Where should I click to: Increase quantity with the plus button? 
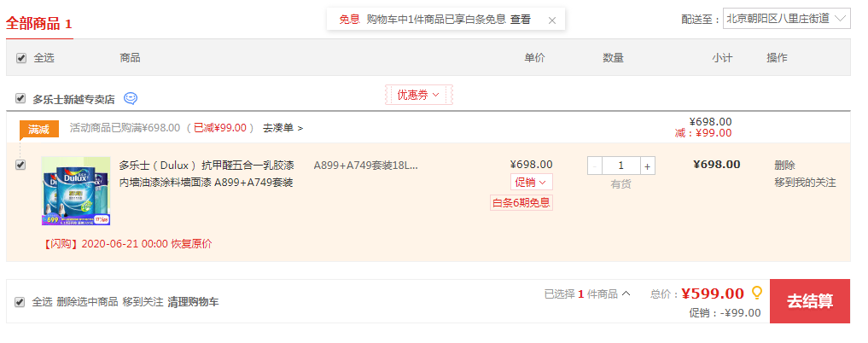[648, 166]
